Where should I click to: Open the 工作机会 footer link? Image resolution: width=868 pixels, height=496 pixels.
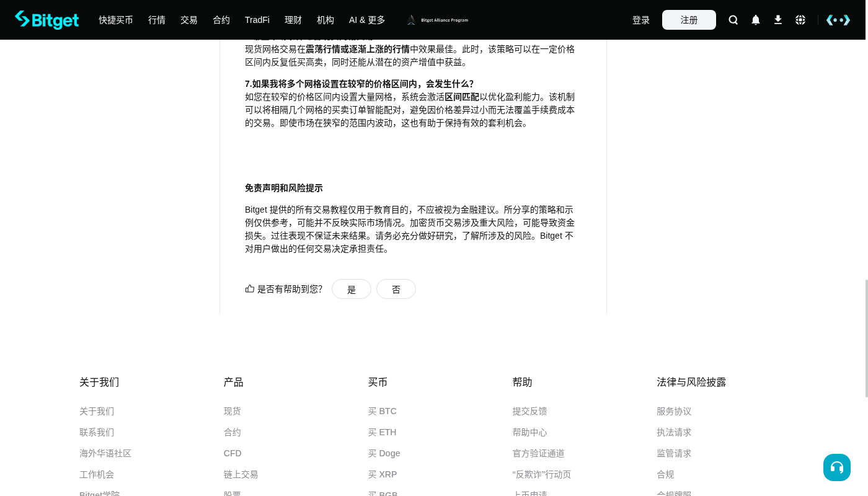(x=97, y=474)
